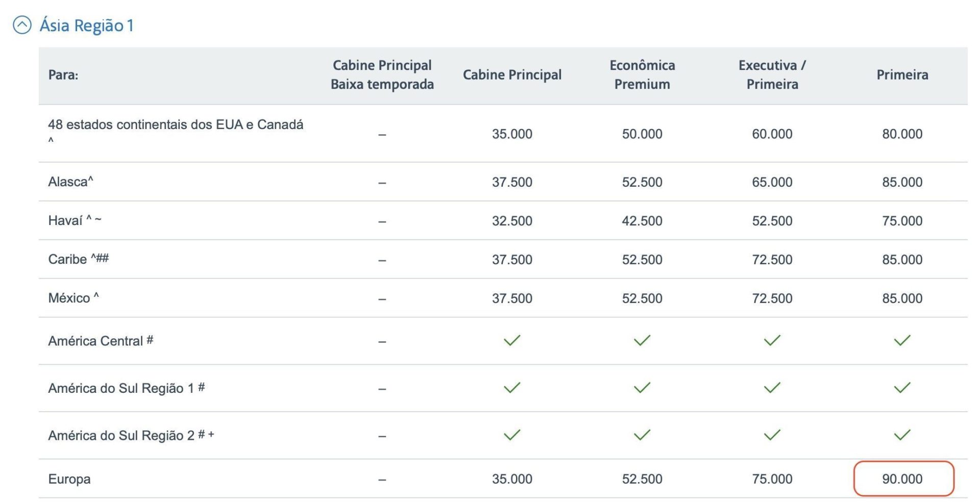This screenshot has width=980, height=502.
Task: Click Executiva / Primeira checkmark for América Central
Action: (x=772, y=340)
